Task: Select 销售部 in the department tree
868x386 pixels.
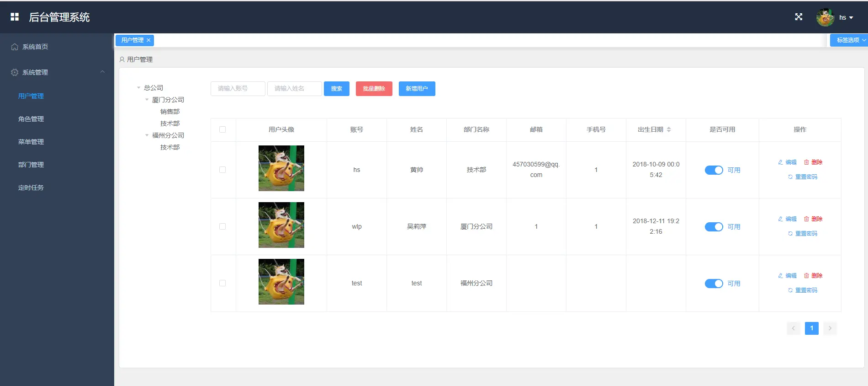Action: pos(170,112)
